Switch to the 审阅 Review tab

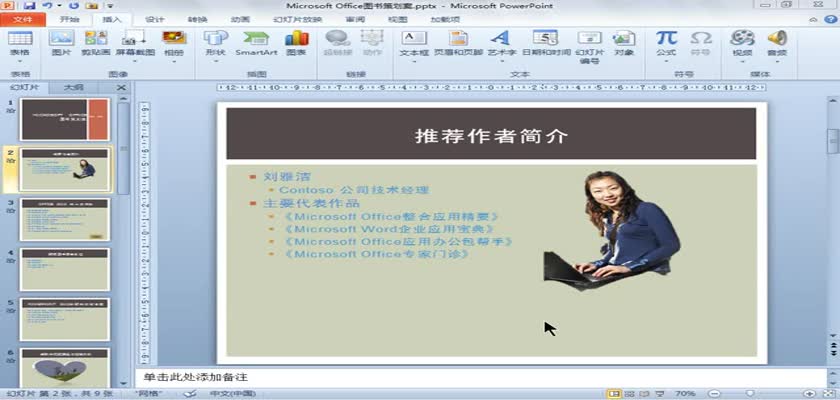(355, 20)
